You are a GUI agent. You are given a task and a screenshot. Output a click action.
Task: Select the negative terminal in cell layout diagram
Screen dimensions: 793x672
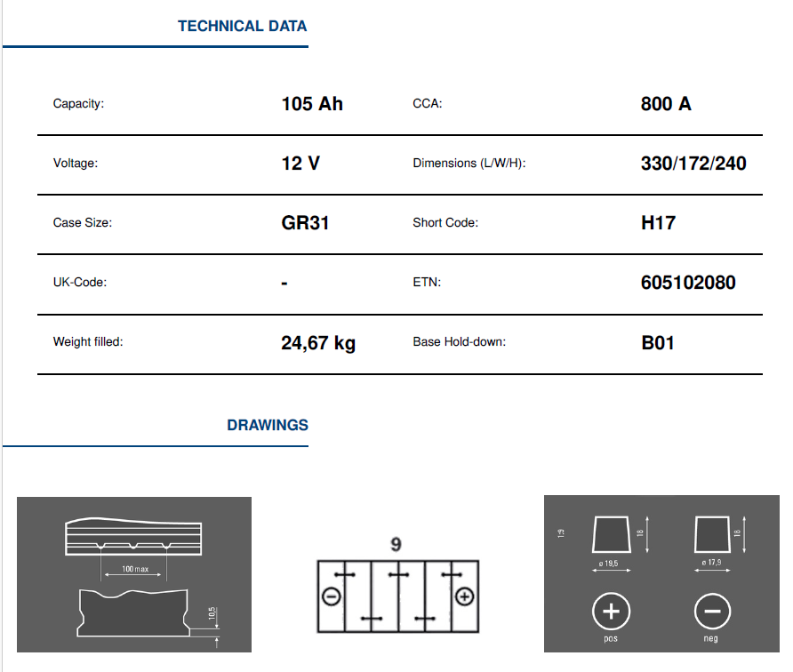[x=330, y=596]
